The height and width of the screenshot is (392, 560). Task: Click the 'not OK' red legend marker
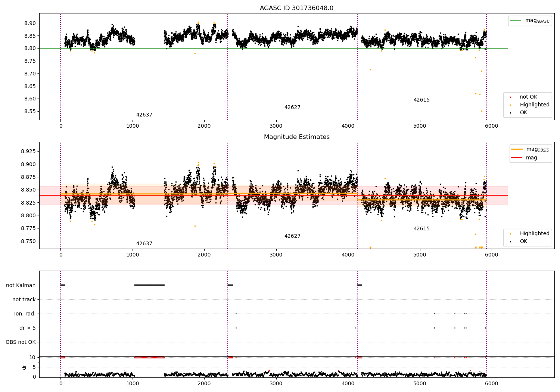coord(510,97)
